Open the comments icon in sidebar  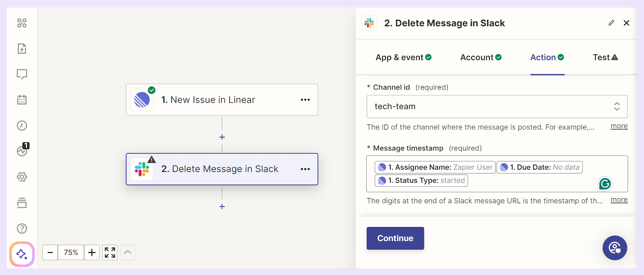[22, 74]
